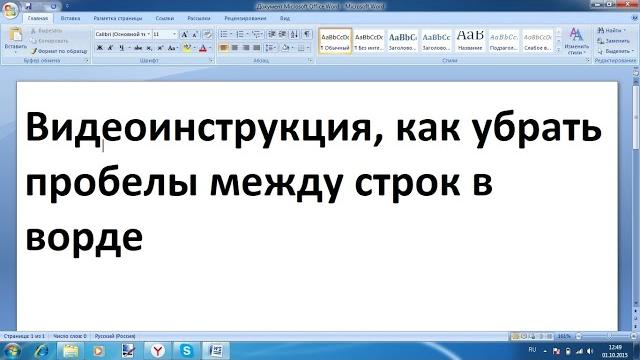Click the Windows Start button
Viewport: 640px width, 360px height.
(11, 351)
